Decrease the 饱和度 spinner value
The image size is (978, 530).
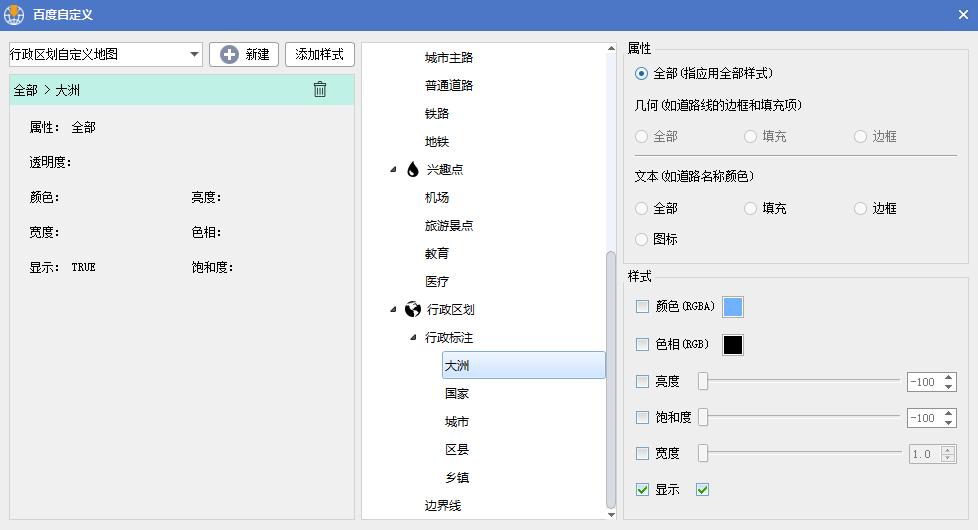[949, 423]
